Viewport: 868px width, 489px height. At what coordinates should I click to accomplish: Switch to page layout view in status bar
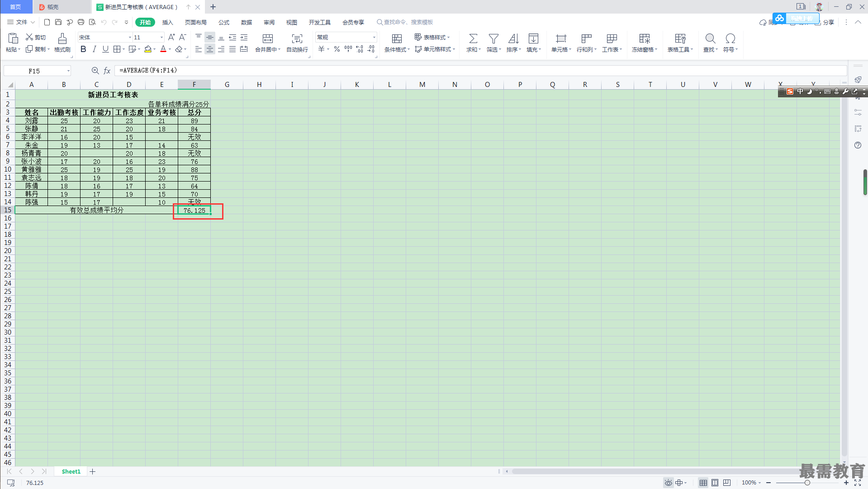coord(715,483)
